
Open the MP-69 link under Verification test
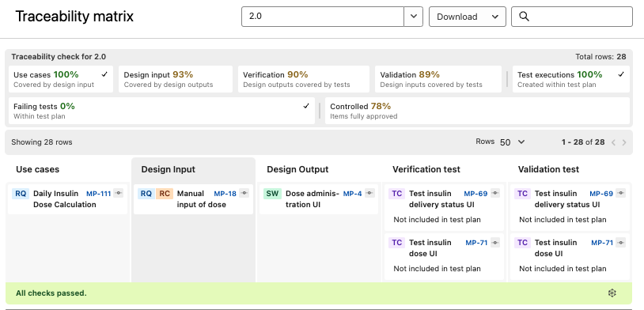click(475, 194)
